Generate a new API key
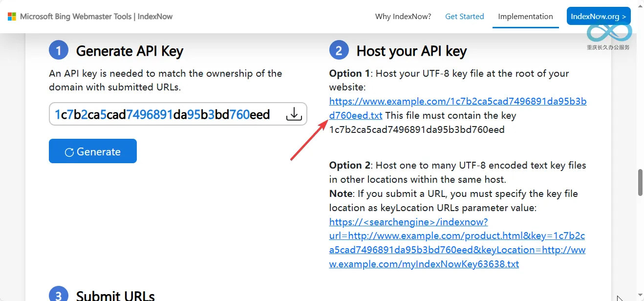The height and width of the screenshot is (301, 644). click(x=93, y=151)
